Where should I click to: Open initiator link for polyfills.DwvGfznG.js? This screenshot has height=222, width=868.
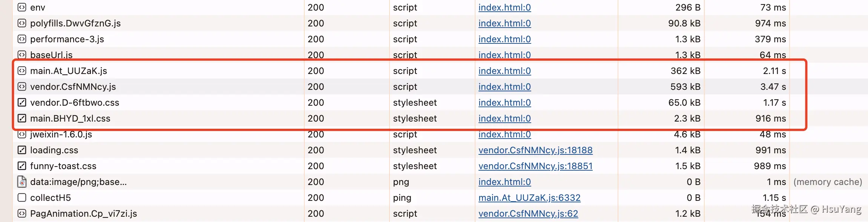[505, 23]
